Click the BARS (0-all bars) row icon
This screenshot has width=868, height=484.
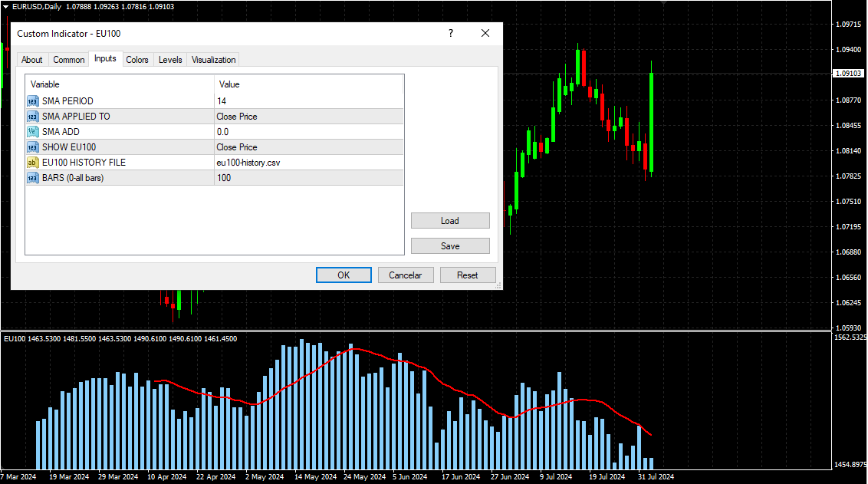33,178
